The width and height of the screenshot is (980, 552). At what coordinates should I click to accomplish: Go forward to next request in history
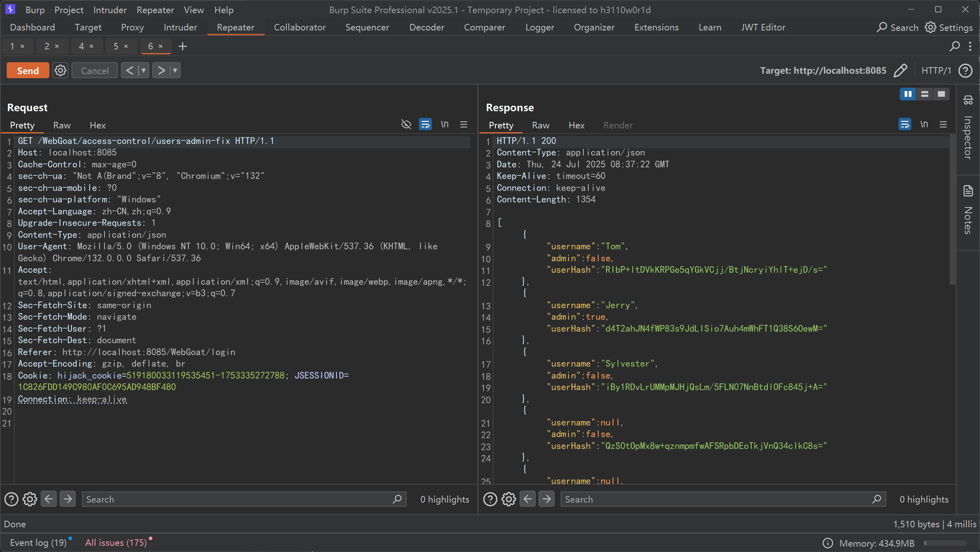pyautogui.click(x=161, y=70)
